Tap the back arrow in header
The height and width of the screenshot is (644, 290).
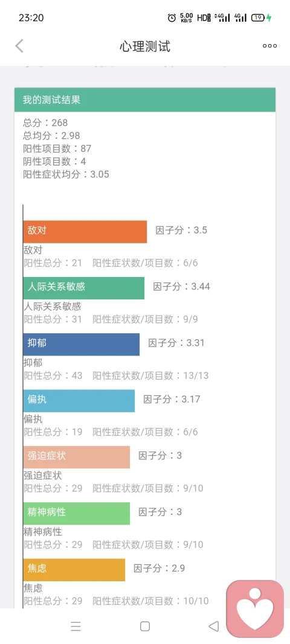coord(19,46)
